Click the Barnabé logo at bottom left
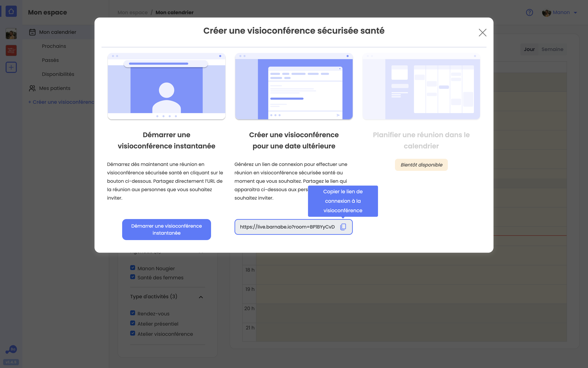Viewport: 588px width, 368px height. click(11, 349)
